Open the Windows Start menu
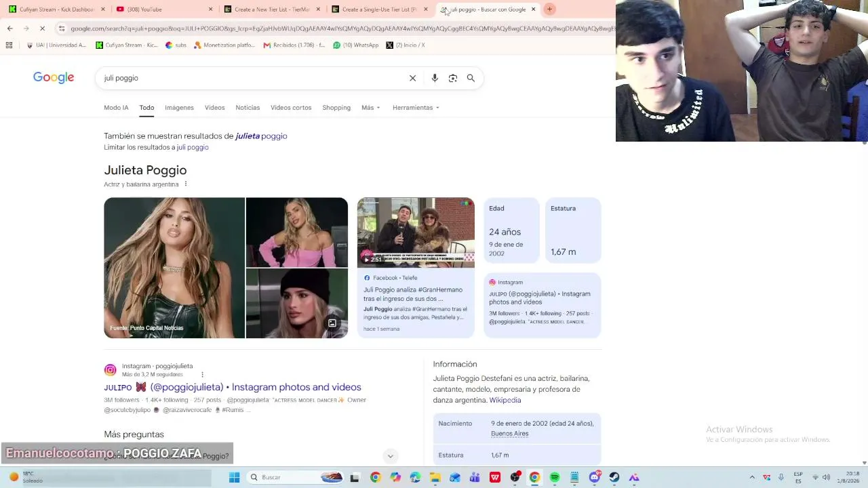The width and height of the screenshot is (868, 488). coord(234,477)
